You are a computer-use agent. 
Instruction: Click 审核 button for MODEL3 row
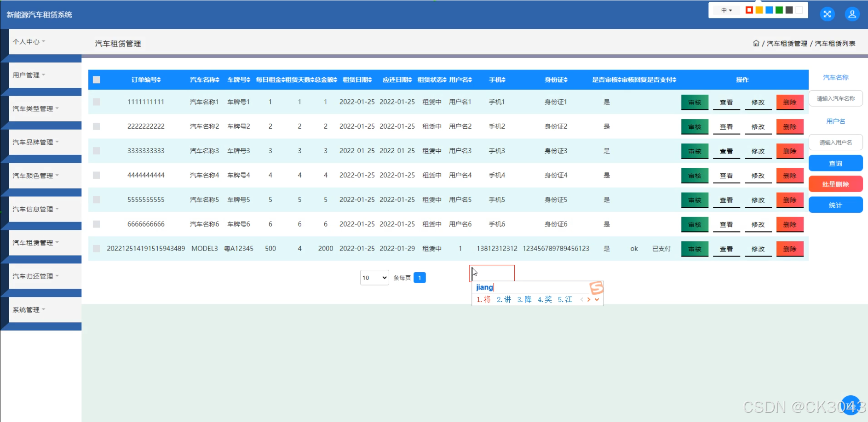(695, 249)
